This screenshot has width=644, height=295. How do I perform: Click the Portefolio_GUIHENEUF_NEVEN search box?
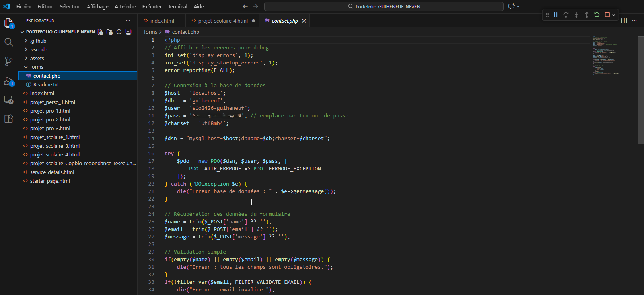(383, 6)
